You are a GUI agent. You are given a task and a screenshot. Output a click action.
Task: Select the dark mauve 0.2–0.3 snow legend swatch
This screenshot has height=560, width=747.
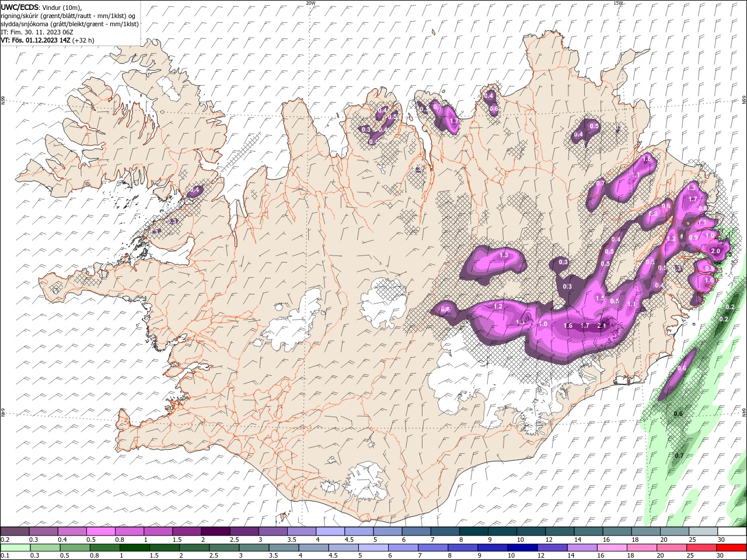tap(15, 531)
